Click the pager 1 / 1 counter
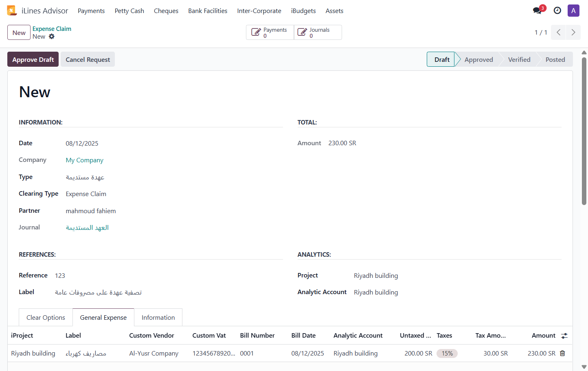 541,33
